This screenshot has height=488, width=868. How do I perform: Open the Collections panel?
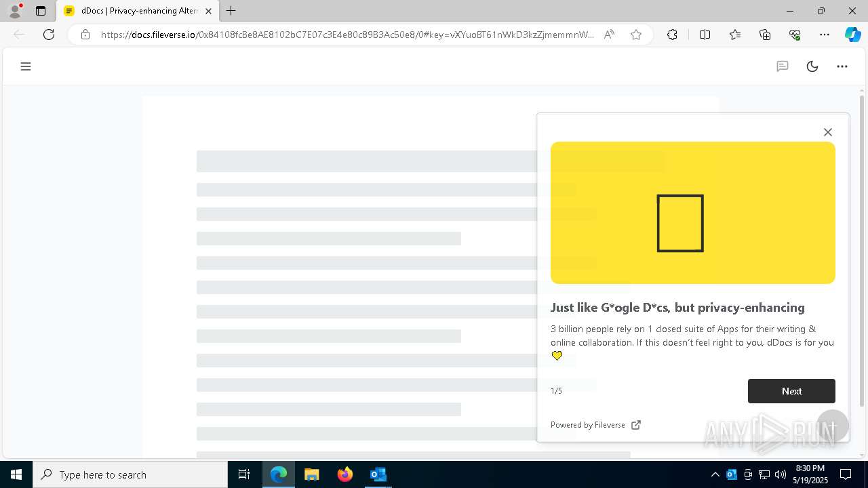(765, 35)
